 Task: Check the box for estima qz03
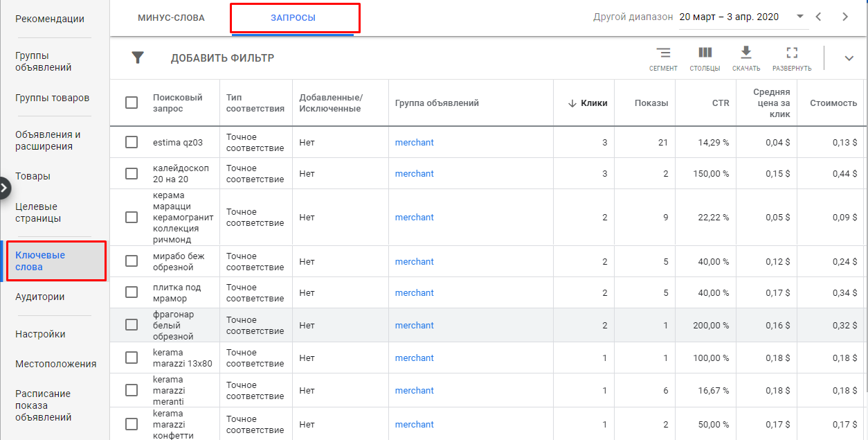point(132,142)
